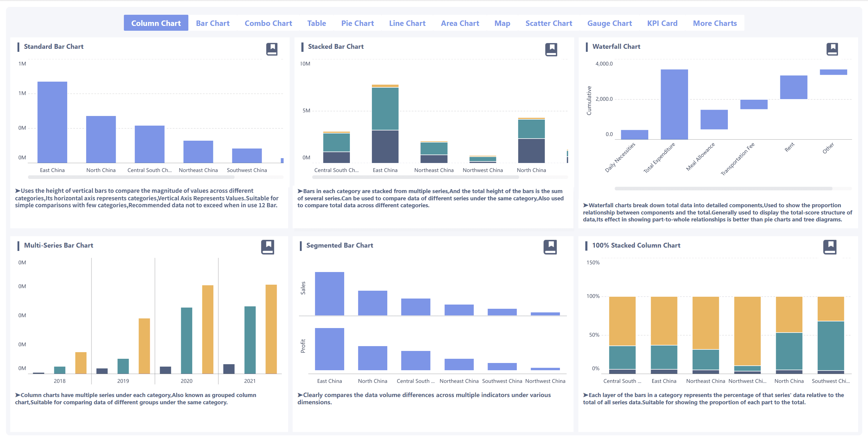Open the Gauge Chart tab

[609, 23]
